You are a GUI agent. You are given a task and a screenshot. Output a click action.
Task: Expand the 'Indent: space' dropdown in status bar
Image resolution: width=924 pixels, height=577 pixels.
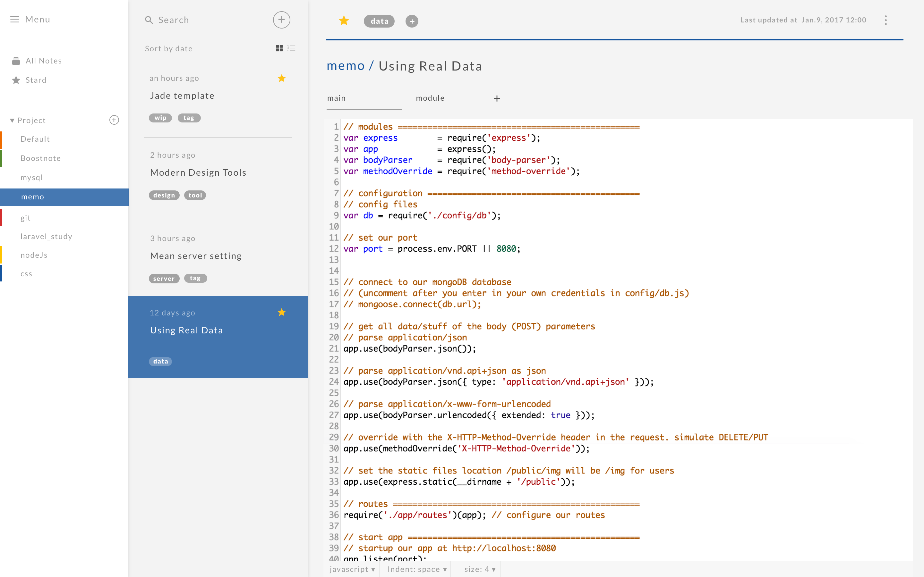pyautogui.click(x=416, y=569)
